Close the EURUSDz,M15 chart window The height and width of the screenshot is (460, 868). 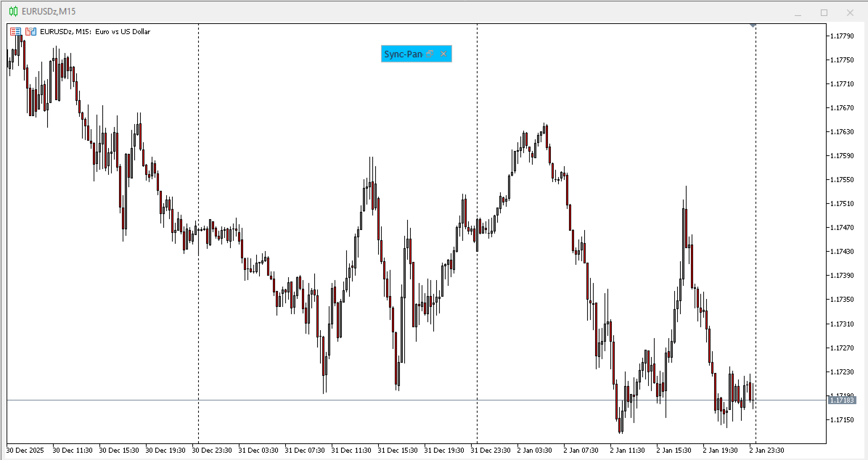point(850,12)
